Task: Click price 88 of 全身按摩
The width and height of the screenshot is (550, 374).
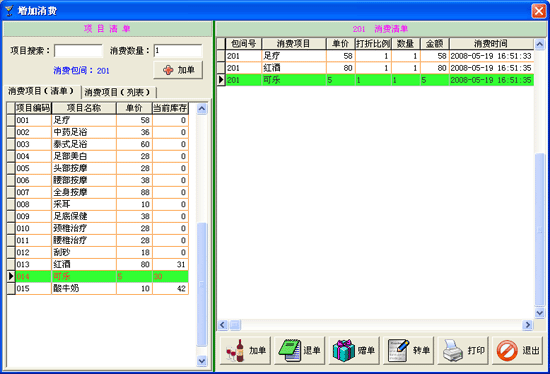Action: [x=145, y=192]
